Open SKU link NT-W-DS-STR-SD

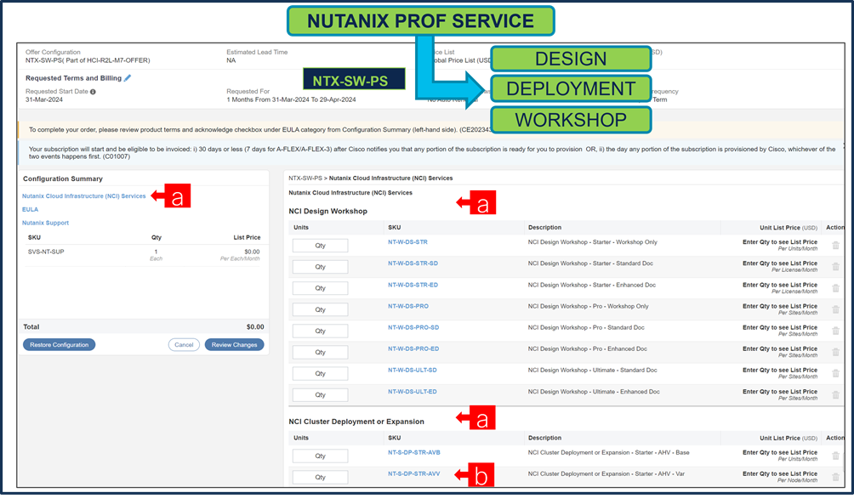pyautogui.click(x=413, y=263)
